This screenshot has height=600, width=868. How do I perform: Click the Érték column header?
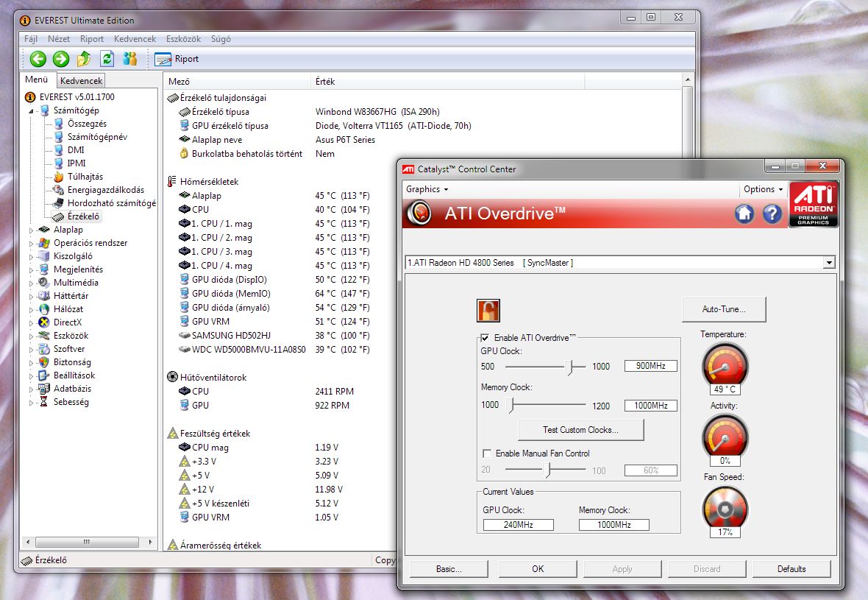[447, 82]
